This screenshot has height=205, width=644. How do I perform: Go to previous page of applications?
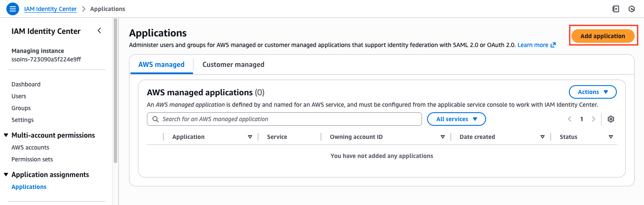click(570, 119)
